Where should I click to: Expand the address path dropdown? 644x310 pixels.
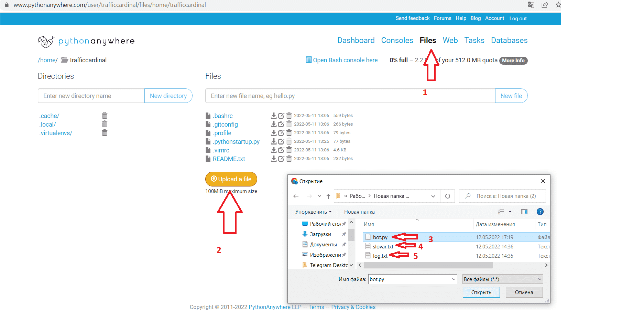433,196
